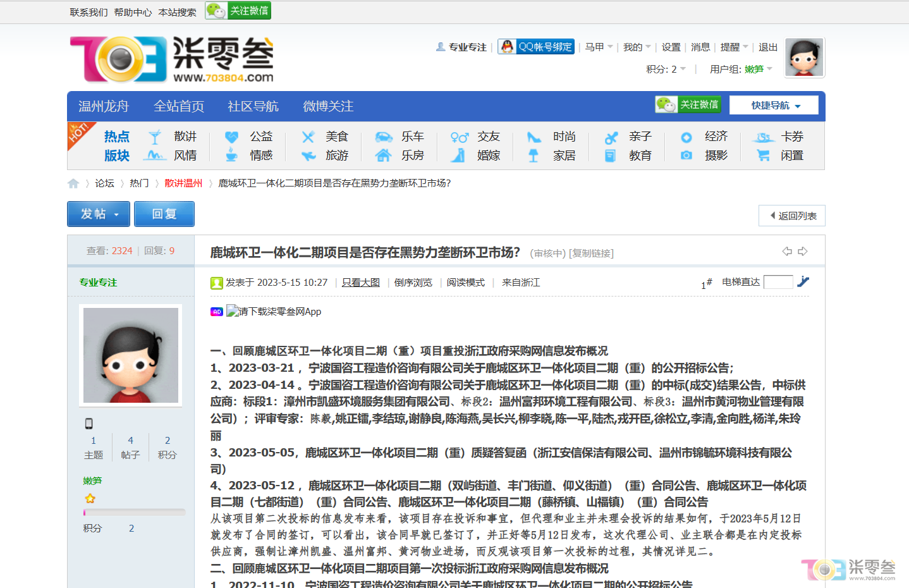The height and width of the screenshot is (588, 909).
Task: Click the 卡券 icon
Action: 763,137
